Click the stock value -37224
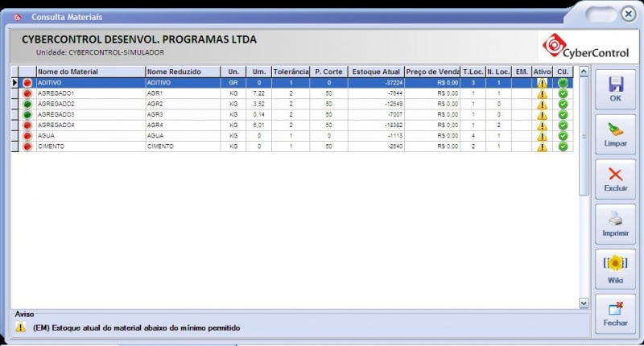The width and height of the screenshot is (644, 346). (x=394, y=83)
